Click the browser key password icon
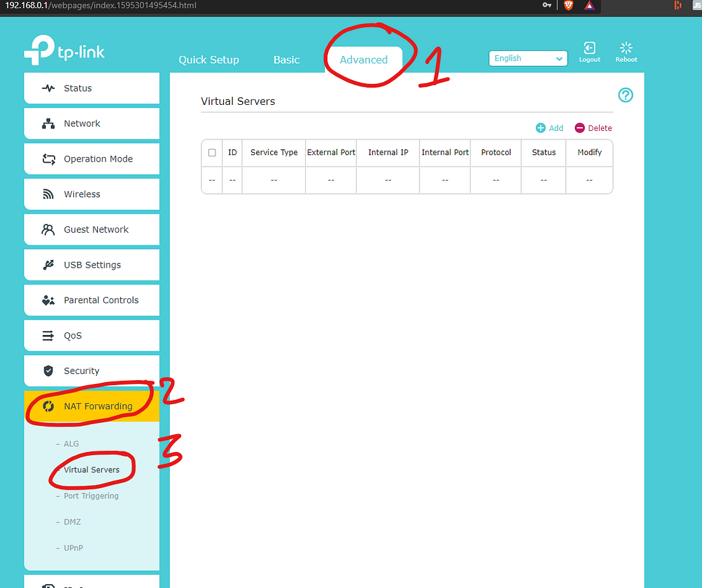Image resolution: width=702 pixels, height=588 pixels. pos(547,5)
